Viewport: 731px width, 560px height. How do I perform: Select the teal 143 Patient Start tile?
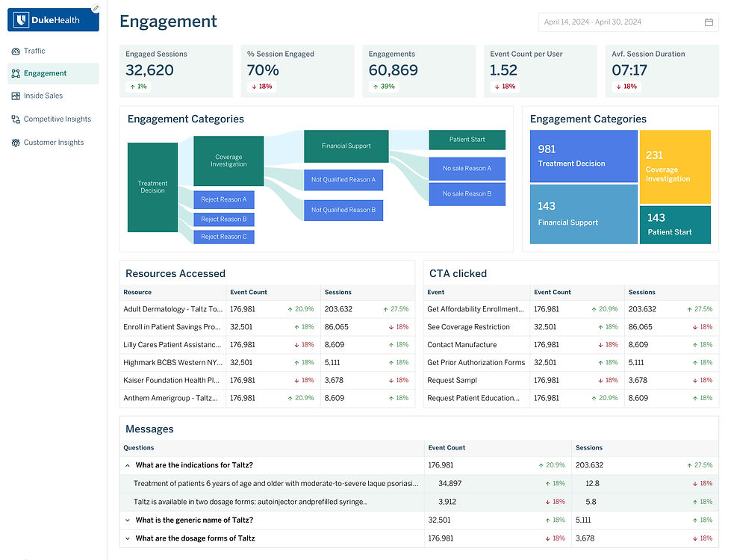[675, 225]
